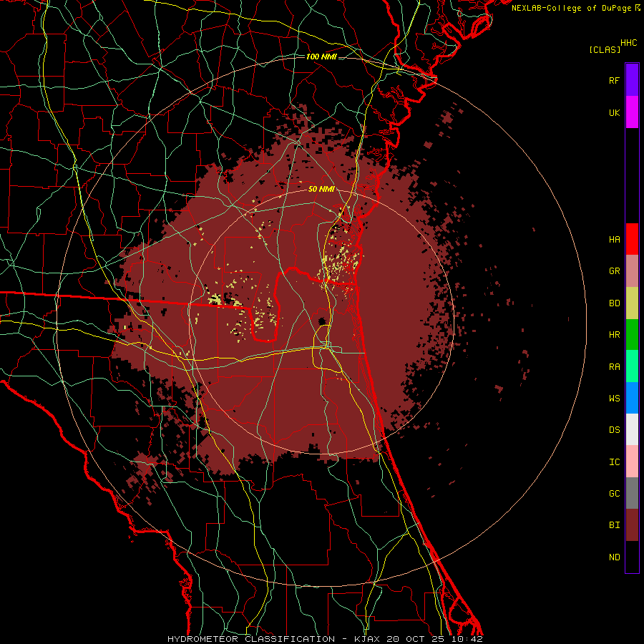This screenshot has height=644, width=644.
Task: Click the BI legend label
Action: 614,525
